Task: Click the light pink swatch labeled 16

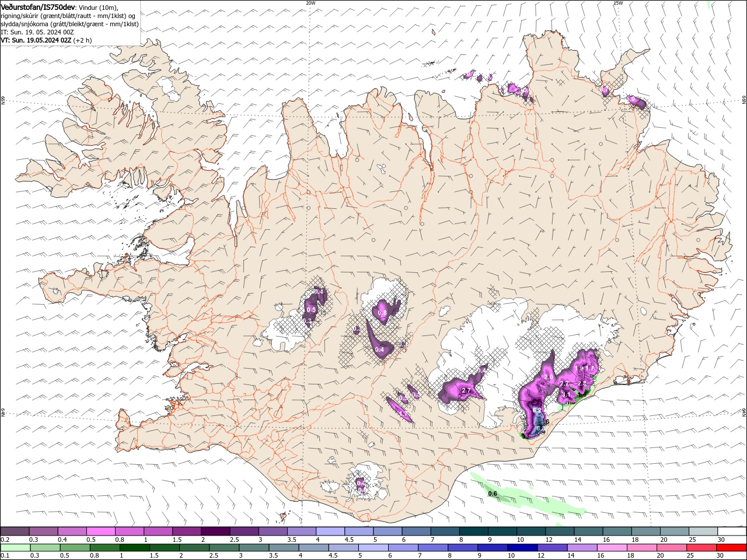Action: (612, 548)
